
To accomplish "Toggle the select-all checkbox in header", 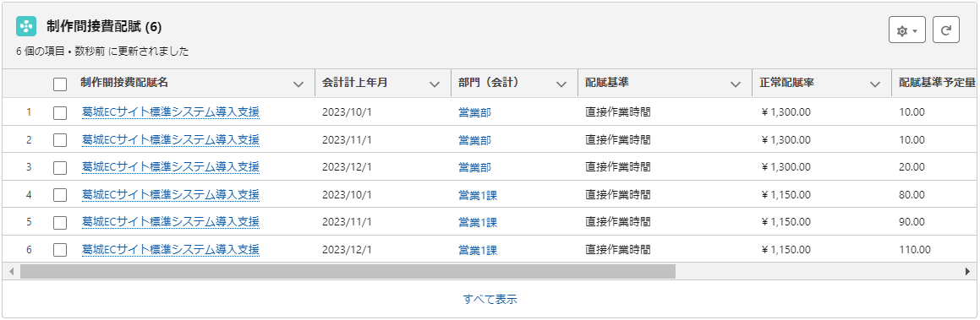I will [60, 84].
